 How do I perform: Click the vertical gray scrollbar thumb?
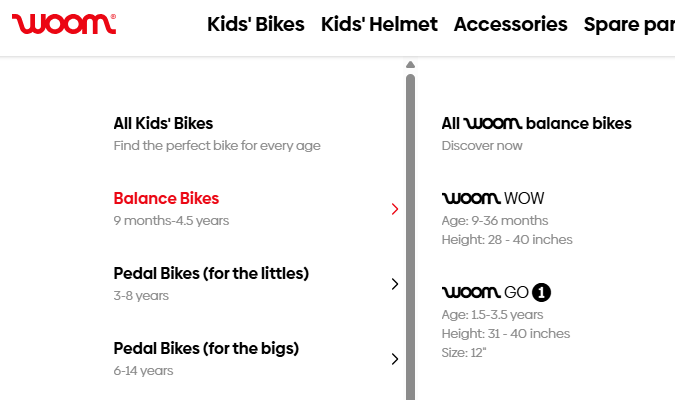click(410, 230)
